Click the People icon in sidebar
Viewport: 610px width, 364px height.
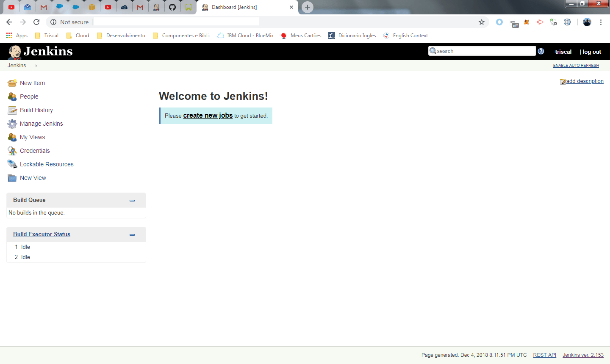12,97
